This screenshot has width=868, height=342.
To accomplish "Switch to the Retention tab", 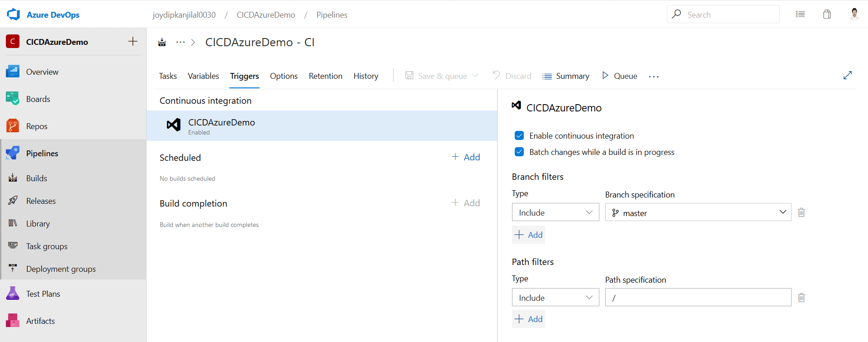I will click(x=326, y=76).
